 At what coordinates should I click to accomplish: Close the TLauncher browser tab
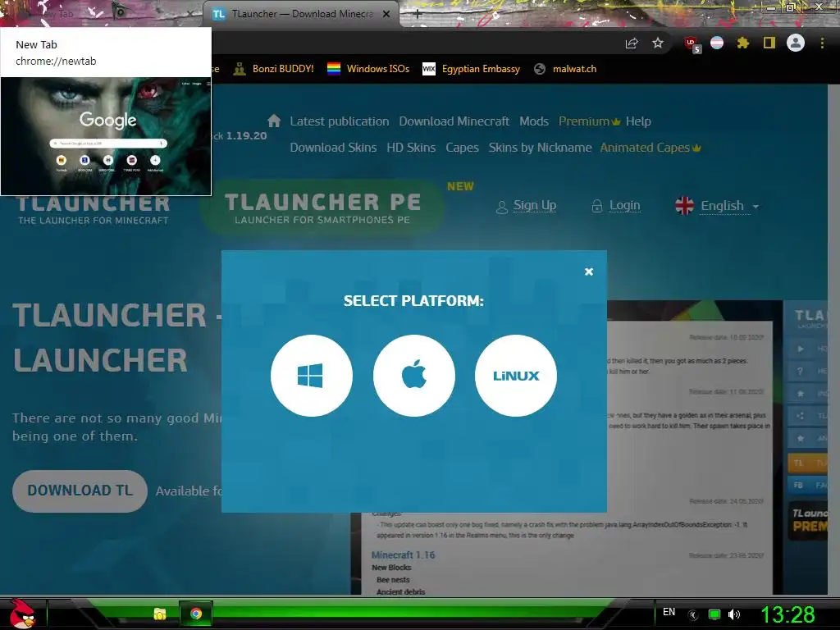coord(386,15)
